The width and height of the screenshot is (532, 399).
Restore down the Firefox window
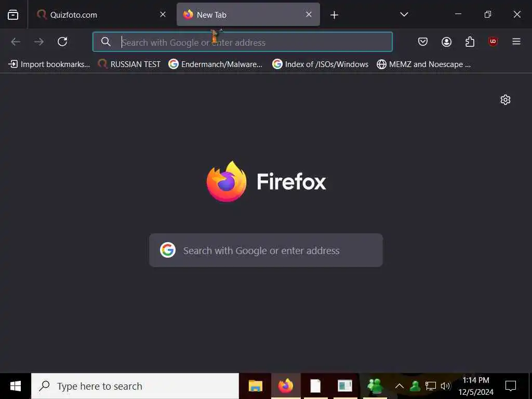(x=487, y=14)
